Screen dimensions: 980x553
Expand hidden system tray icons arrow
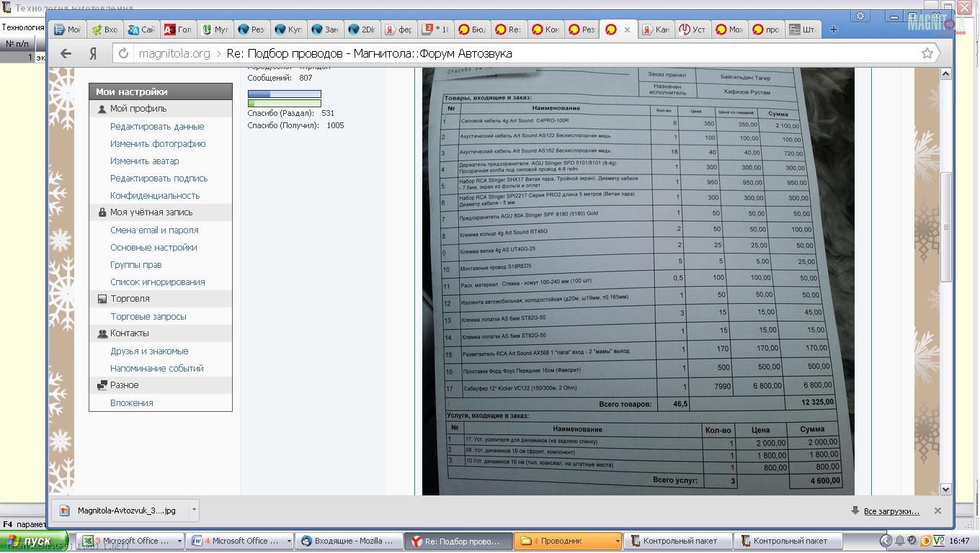(886, 541)
